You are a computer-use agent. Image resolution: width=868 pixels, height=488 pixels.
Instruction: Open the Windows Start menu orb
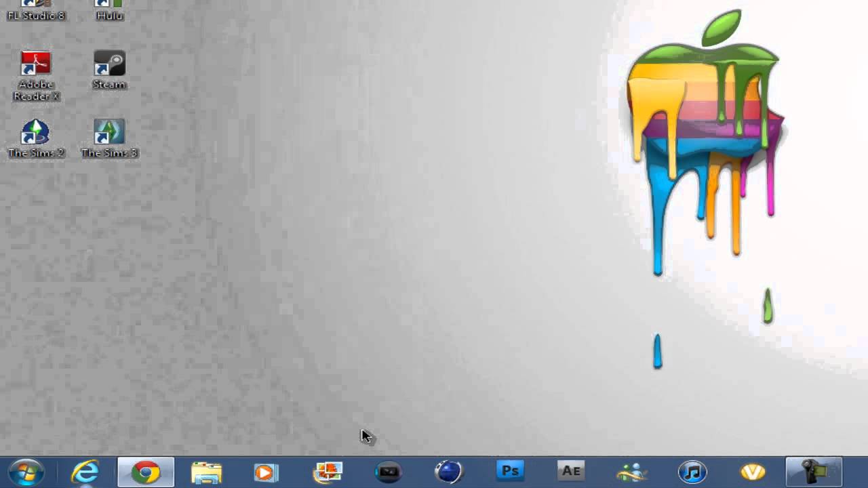(26, 472)
